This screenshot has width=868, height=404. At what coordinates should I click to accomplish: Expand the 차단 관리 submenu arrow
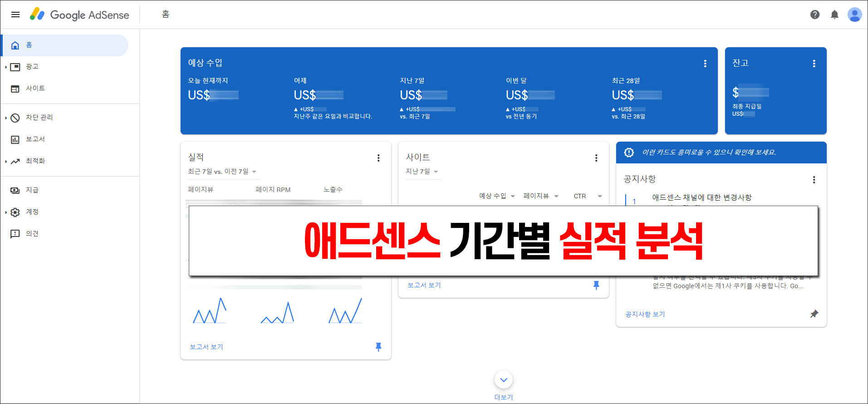5,118
